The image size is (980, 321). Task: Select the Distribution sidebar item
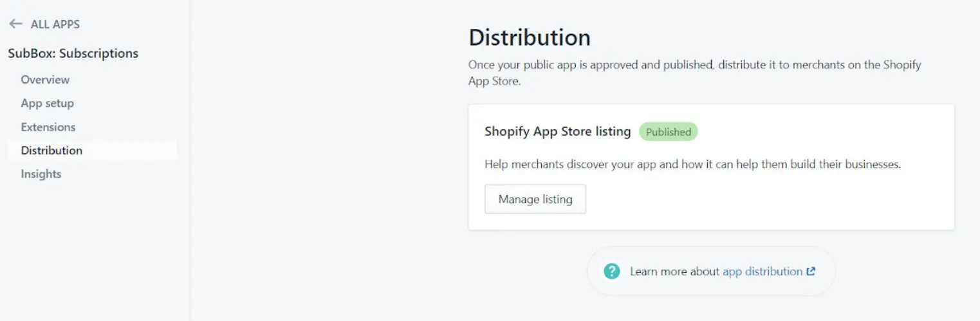pos(51,151)
